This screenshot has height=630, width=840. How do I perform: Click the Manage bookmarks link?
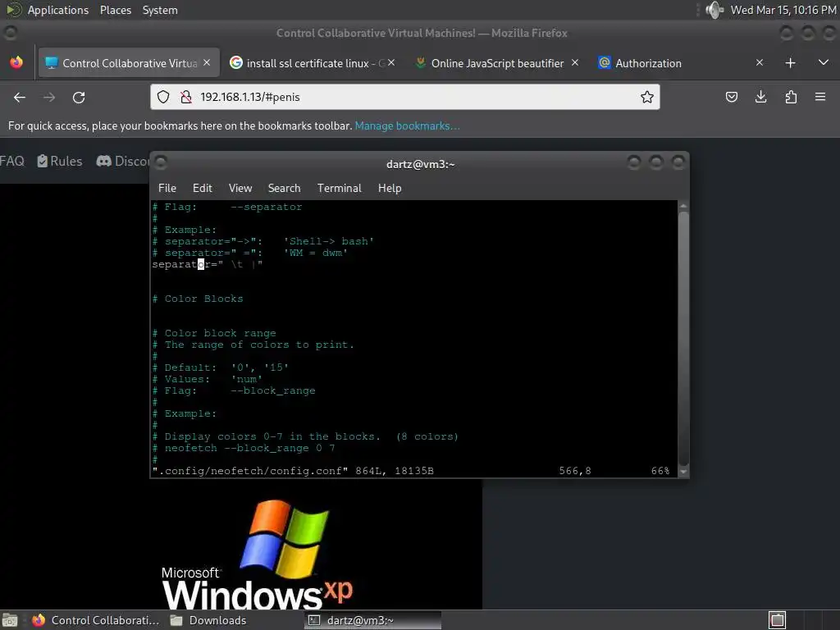(407, 126)
